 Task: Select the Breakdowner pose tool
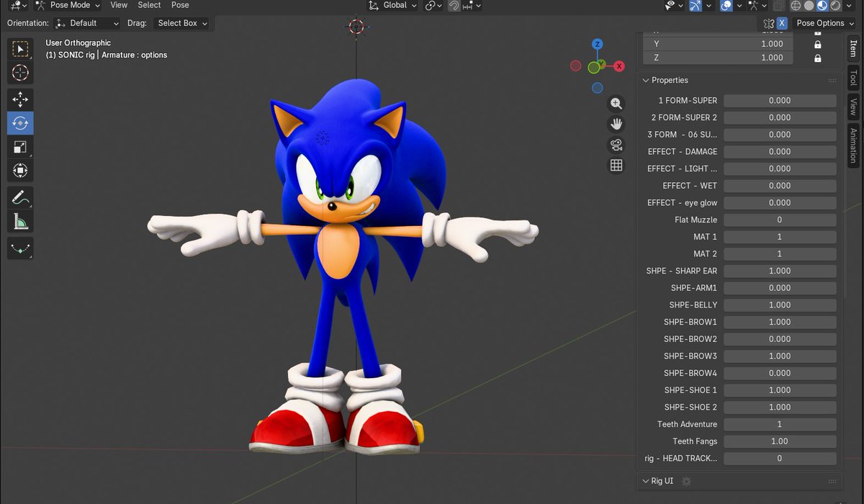(20, 248)
